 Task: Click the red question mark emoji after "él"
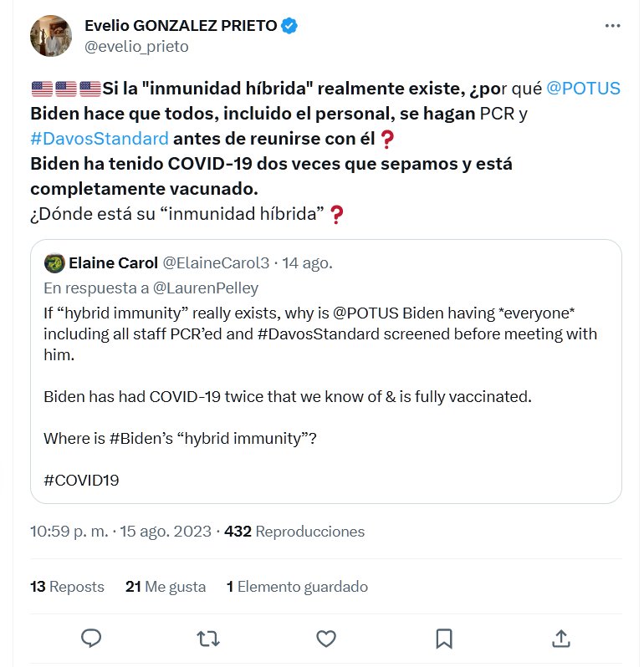386,139
